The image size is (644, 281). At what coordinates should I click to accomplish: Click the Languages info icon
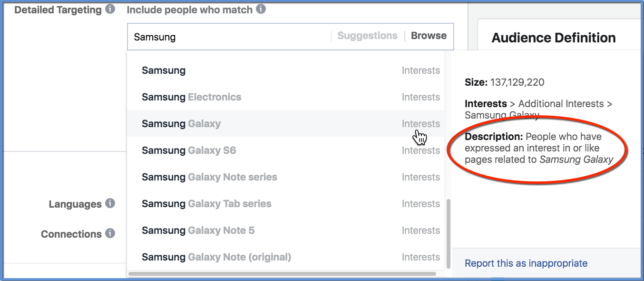click(110, 203)
